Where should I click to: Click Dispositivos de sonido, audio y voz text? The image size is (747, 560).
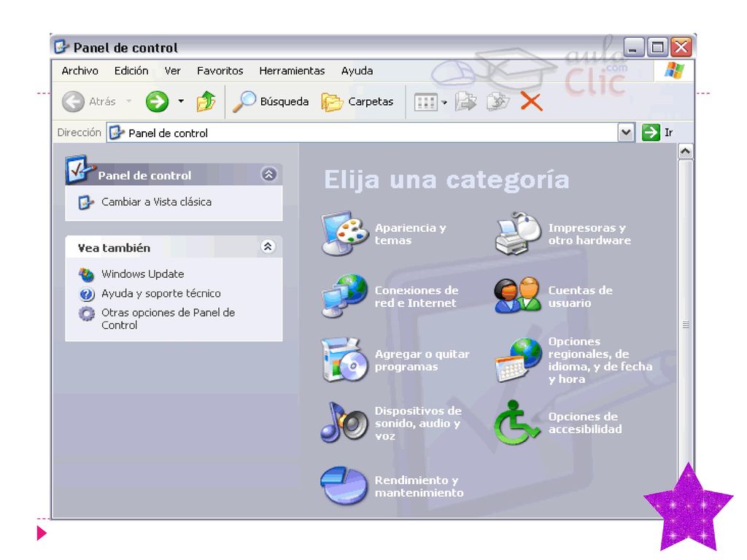418,424
